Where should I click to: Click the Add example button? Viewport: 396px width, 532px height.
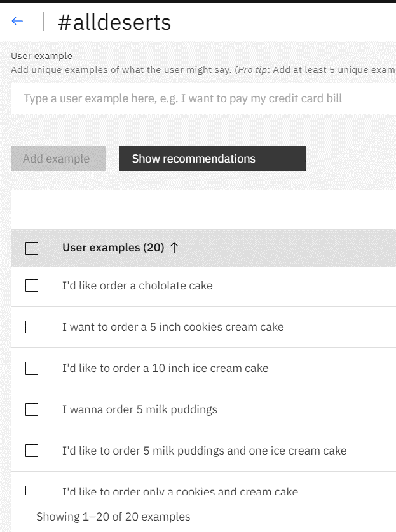[58, 159]
